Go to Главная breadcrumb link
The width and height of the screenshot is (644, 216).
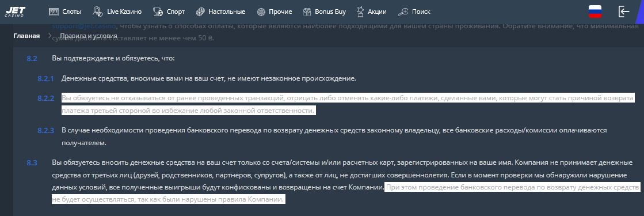click(x=26, y=36)
